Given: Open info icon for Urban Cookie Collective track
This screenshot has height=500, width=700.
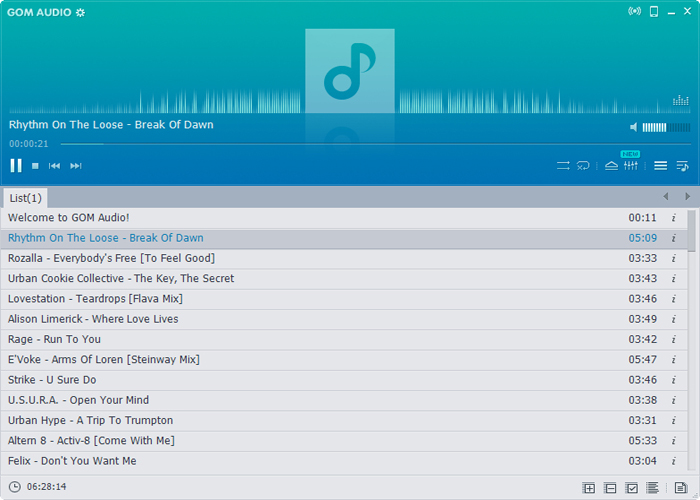Looking at the screenshot, I should click(x=674, y=279).
